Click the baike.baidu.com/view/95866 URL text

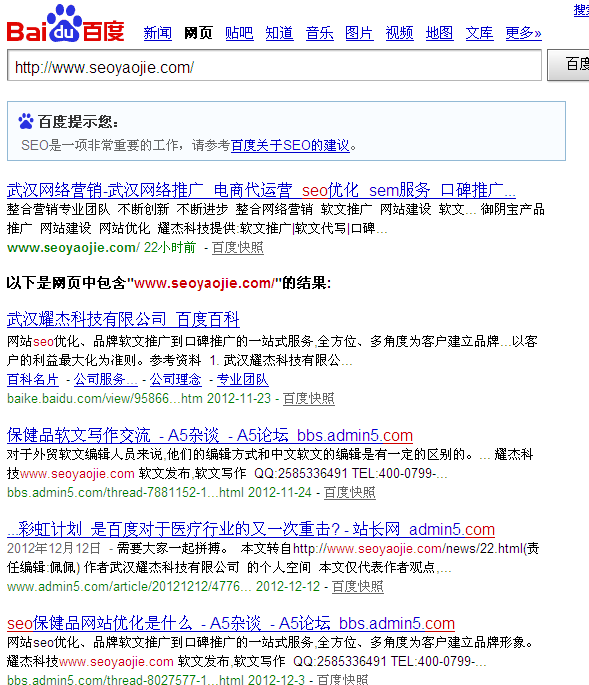104,398
